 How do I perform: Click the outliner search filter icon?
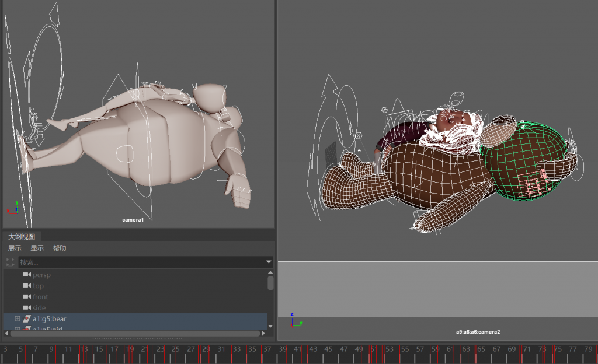coord(10,262)
